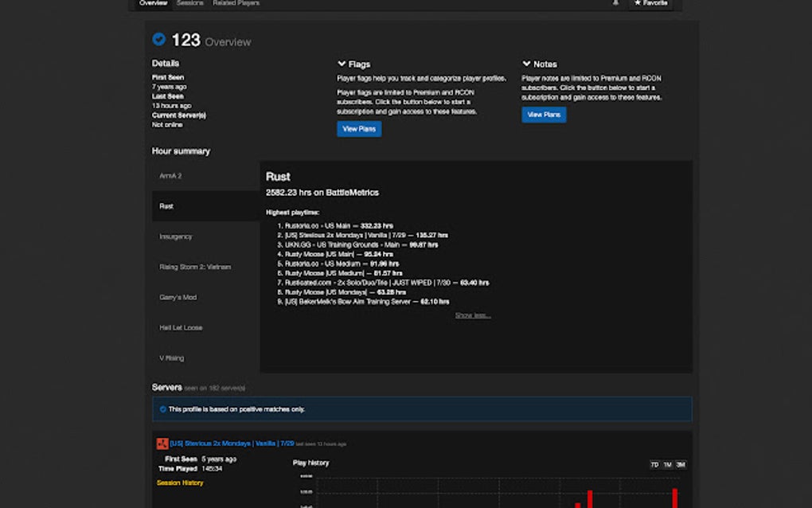812x508 pixels.
Task: Click the red server icon beside Stevious server
Action: pos(162,443)
